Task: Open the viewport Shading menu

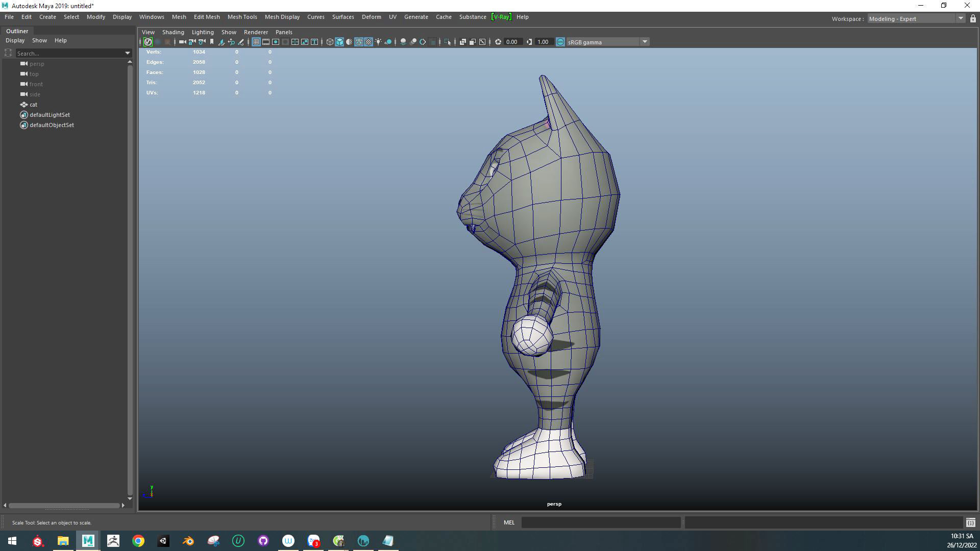Action: pos(173,32)
